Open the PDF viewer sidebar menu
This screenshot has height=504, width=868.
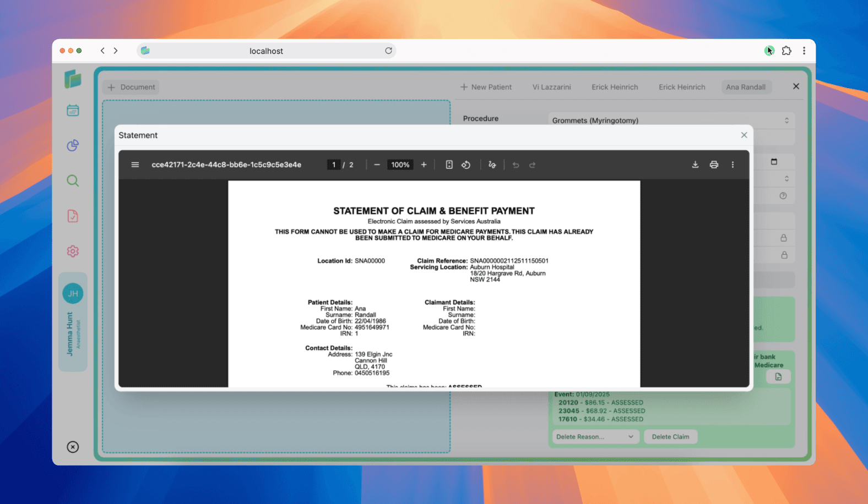(135, 165)
